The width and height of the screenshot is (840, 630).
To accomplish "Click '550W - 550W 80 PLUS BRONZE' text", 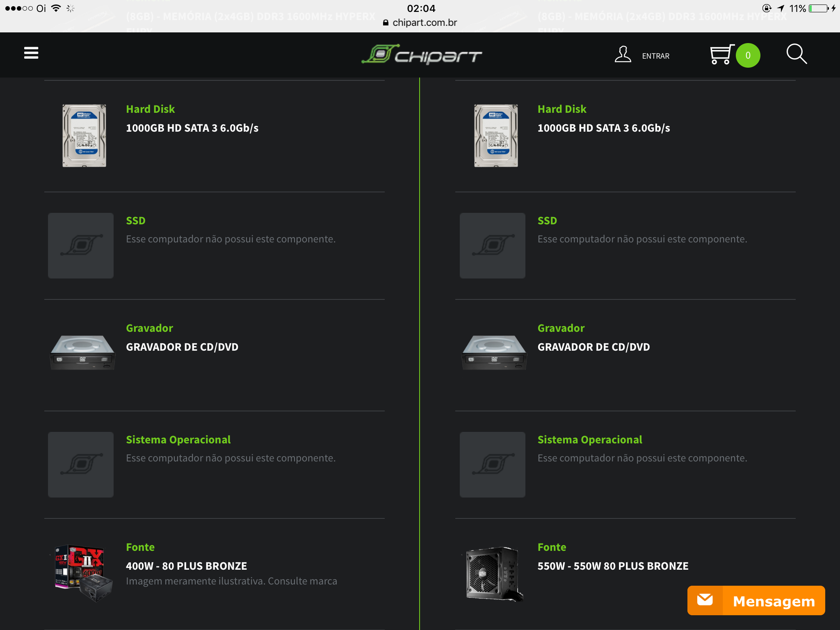I will pyautogui.click(x=613, y=566).
